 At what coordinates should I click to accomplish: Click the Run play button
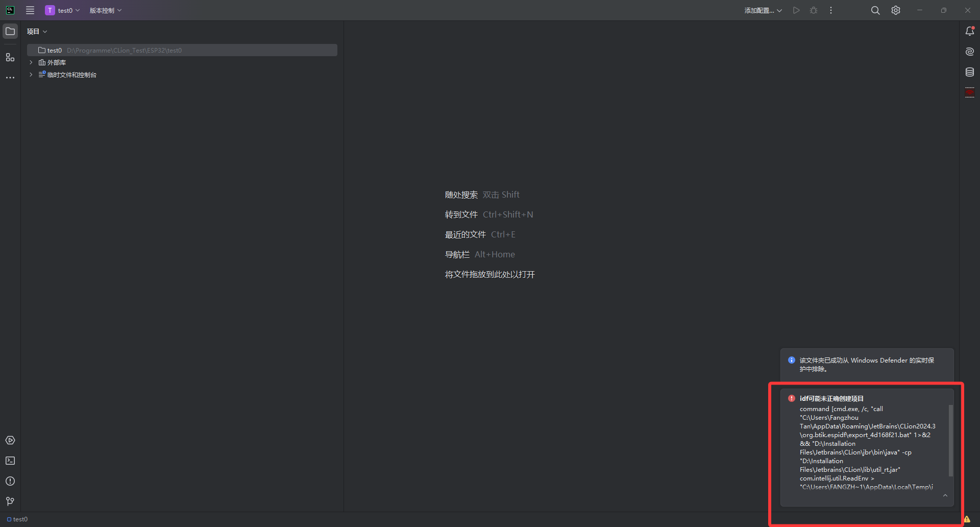click(x=796, y=10)
